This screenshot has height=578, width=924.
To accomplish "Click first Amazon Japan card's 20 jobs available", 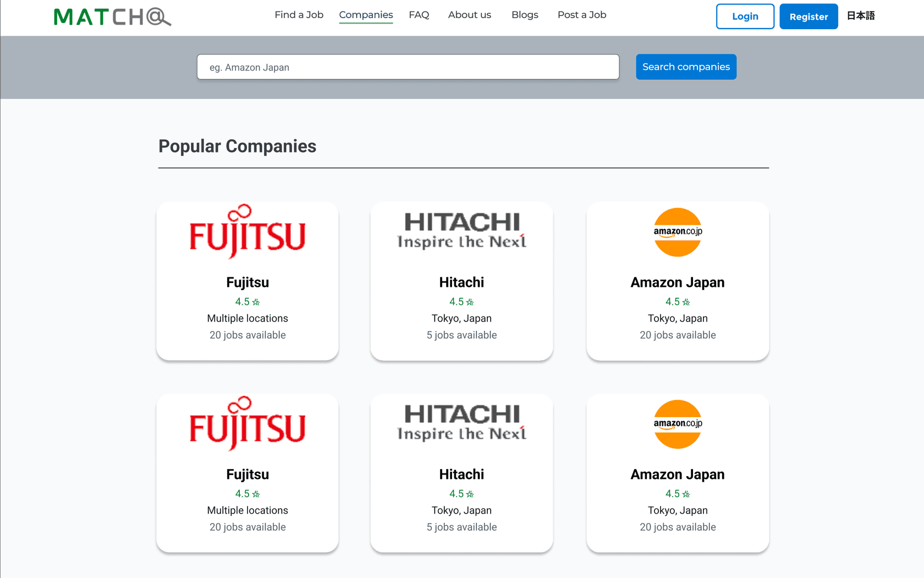I will pos(678,335).
